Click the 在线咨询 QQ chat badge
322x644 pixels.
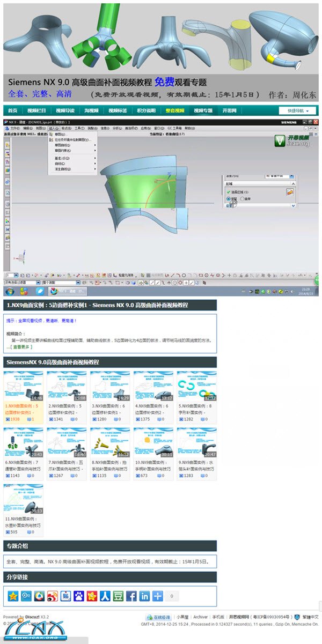pos(159,617)
